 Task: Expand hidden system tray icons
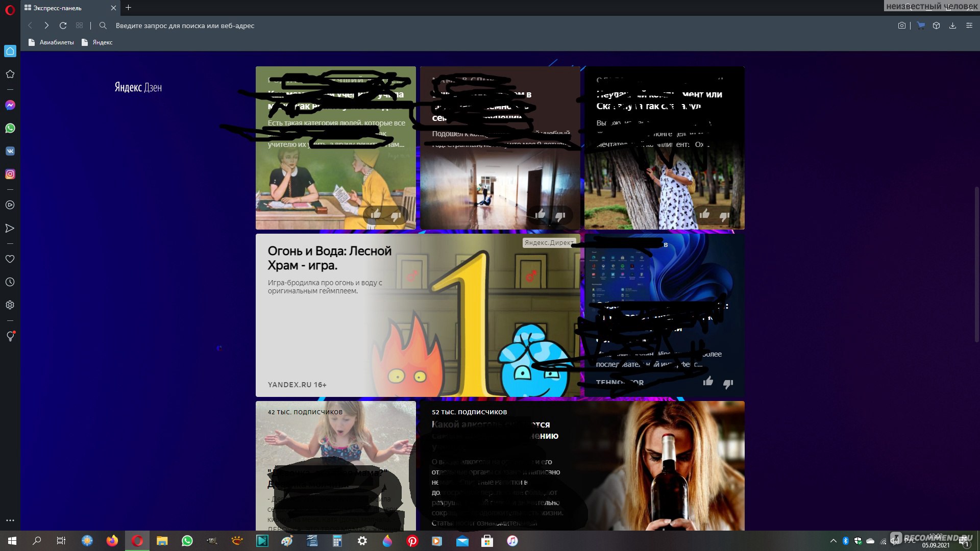pos(834,541)
